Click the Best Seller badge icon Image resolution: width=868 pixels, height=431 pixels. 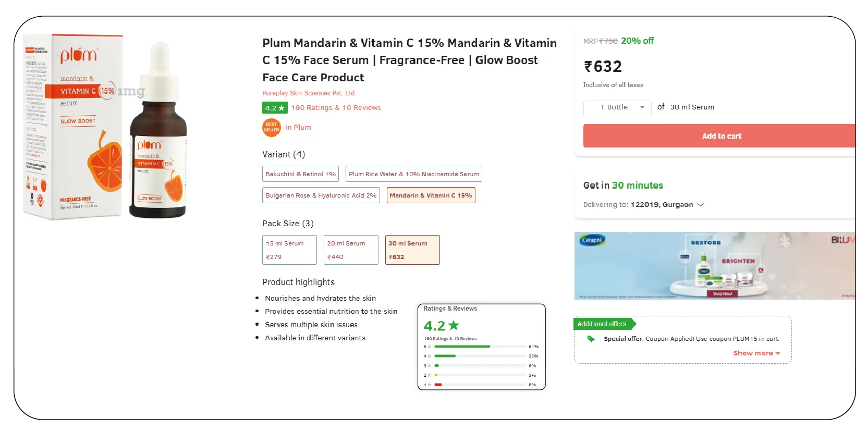click(271, 128)
